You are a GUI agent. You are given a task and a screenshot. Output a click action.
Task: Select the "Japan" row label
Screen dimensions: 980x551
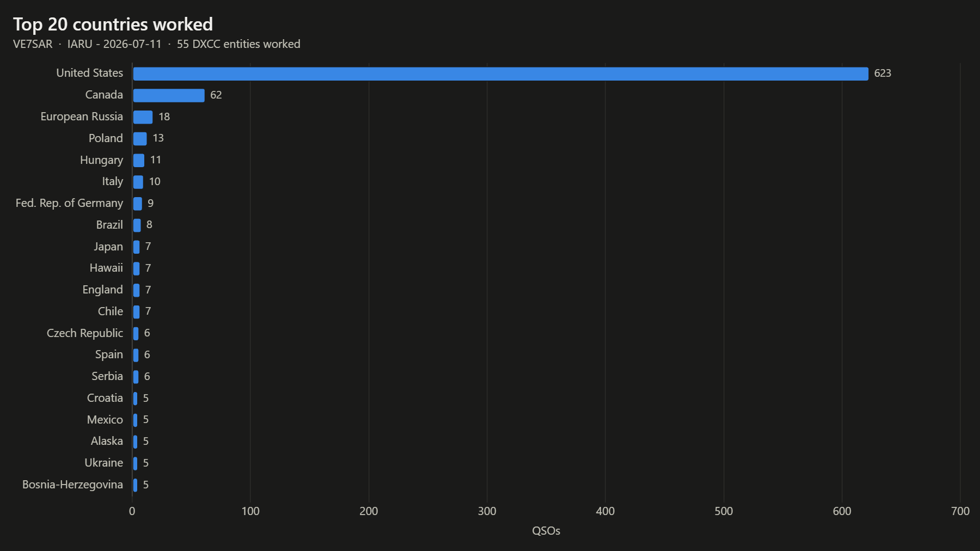[108, 247]
